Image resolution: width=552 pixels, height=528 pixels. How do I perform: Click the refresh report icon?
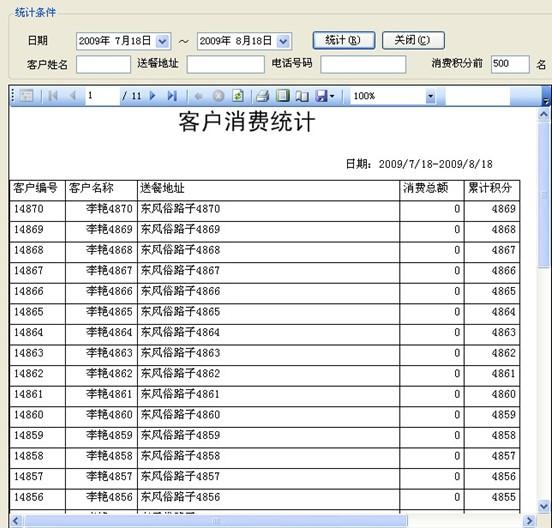pyautogui.click(x=238, y=96)
